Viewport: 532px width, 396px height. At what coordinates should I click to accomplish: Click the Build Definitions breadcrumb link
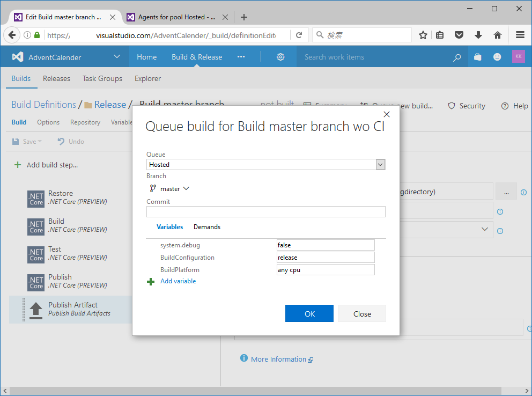pyautogui.click(x=44, y=105)
